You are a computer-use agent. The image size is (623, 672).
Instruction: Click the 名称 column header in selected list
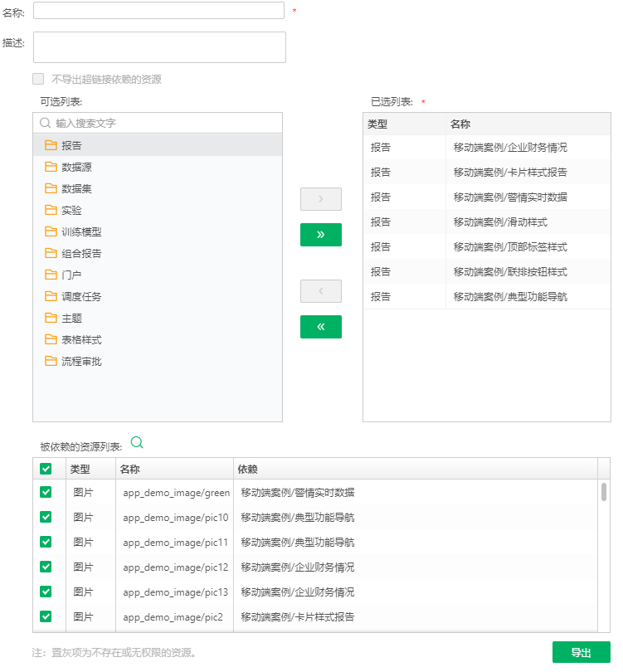click(460, 124)
